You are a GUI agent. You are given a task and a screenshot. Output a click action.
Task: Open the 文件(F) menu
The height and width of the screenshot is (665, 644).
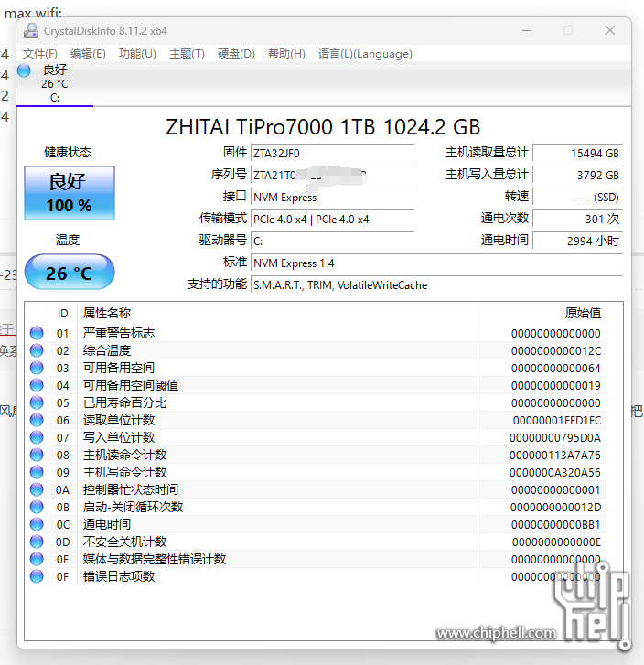[x=40, y=54]
